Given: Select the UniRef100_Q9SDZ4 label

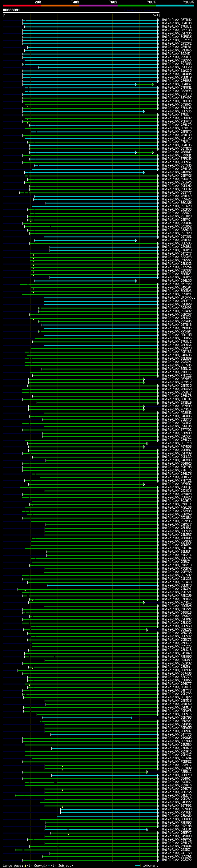Looking at the screenshot, I should tap(176, 850).
